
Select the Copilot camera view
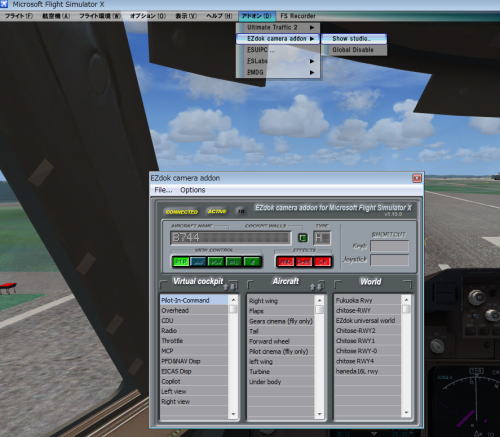click(195, 381)
